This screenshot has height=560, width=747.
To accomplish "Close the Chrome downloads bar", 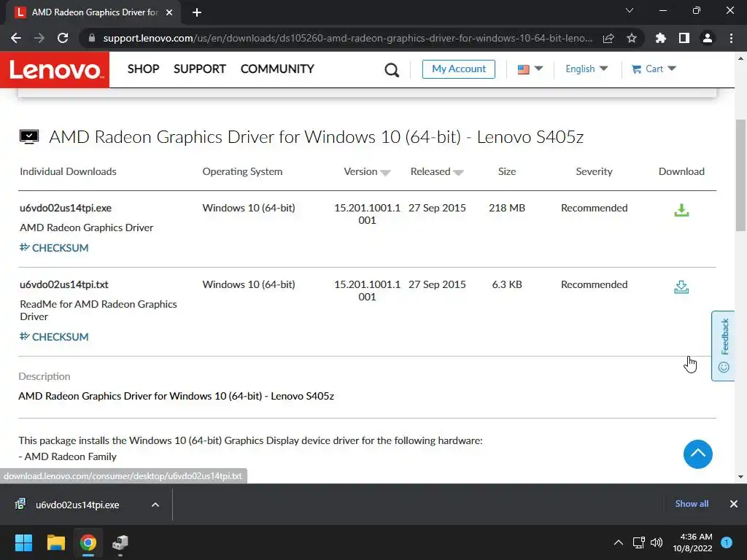I will click(x=734, y=504).
